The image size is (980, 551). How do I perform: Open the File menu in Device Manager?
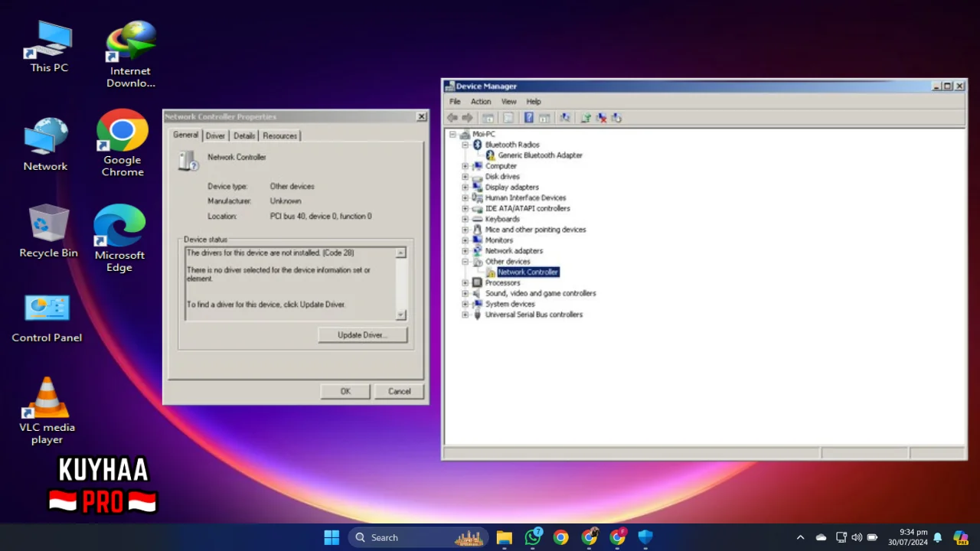click(x=455, y=102)
